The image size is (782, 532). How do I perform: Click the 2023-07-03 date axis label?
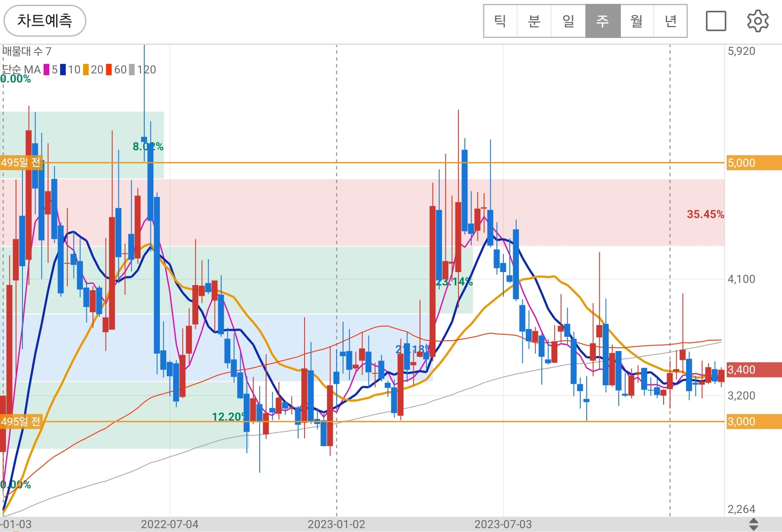tap(503, 524)
